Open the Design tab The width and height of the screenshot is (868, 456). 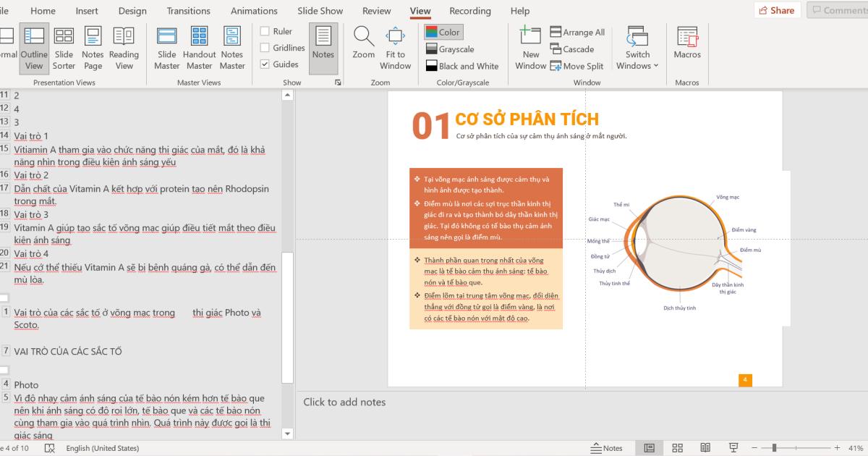(x=132, y=11)
